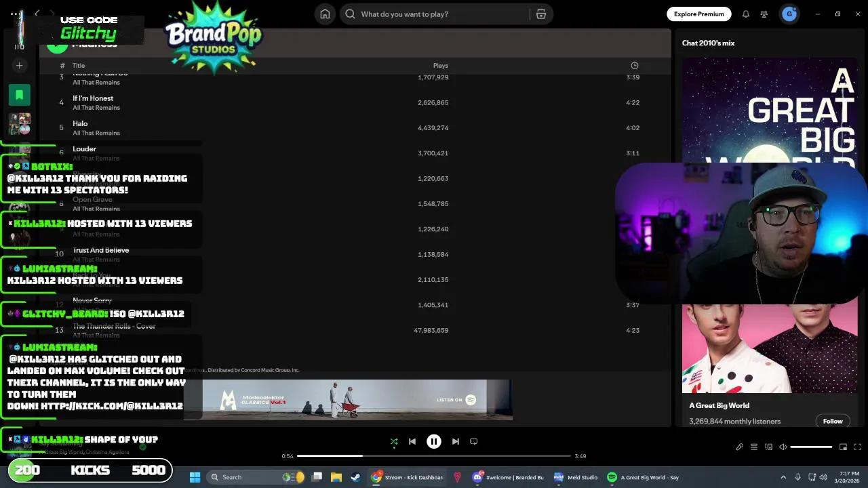Open the notifications bell
Viewport: 868px width, 488px height.
[745, 14]
